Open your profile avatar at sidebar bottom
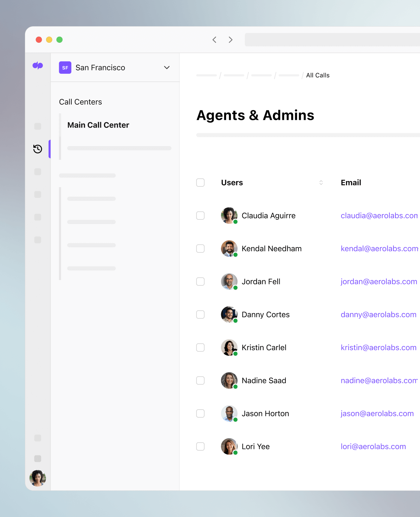The image size is (420, 517). 37,478
